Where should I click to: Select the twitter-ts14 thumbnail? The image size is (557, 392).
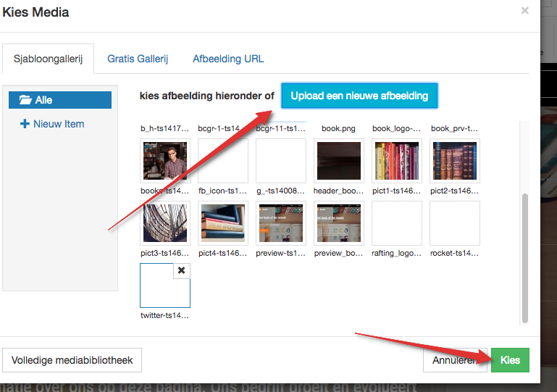click(164, 286)
